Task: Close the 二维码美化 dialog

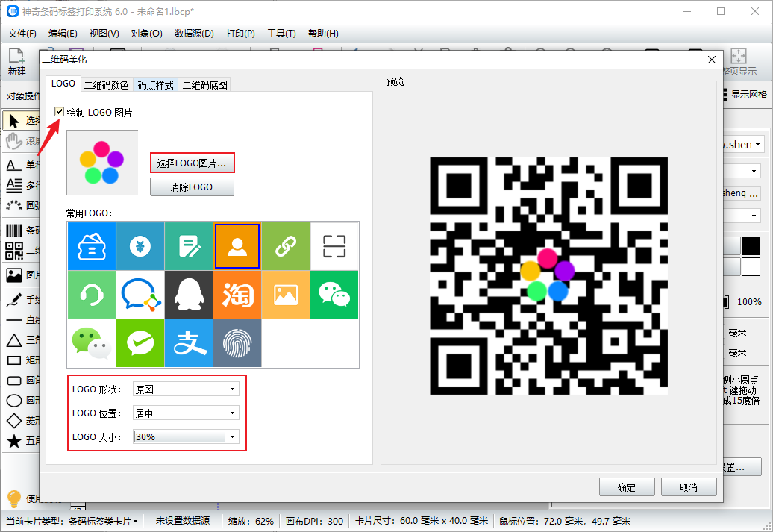Action: pos(711,60)
